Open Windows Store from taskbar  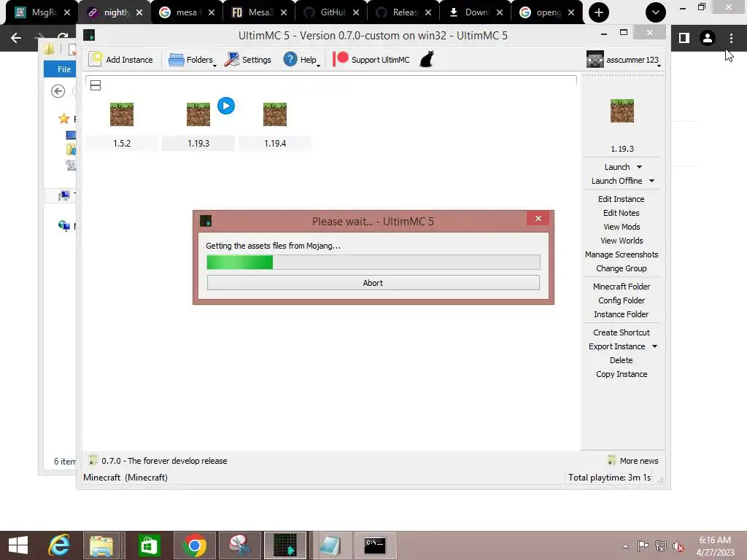click(149, 545)
